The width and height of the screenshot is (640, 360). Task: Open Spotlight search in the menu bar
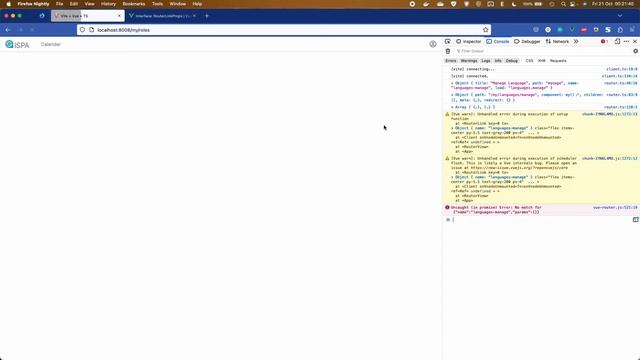coord(563,4)
